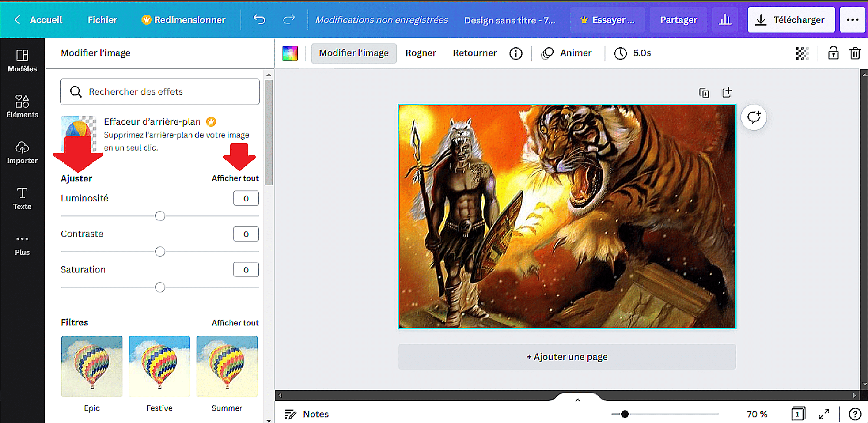Delete element with trash icon
This screenshot has width=868, height=423.
coord(855,53)
